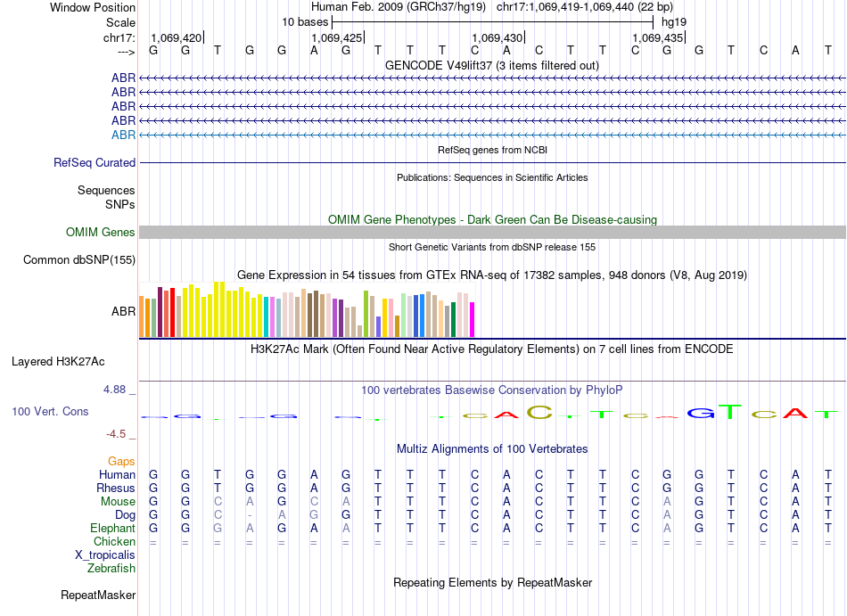Select the Rhesus alignment row label
Image resolution: width=847 pixels, height=616 pixels.
pos(116,488)
